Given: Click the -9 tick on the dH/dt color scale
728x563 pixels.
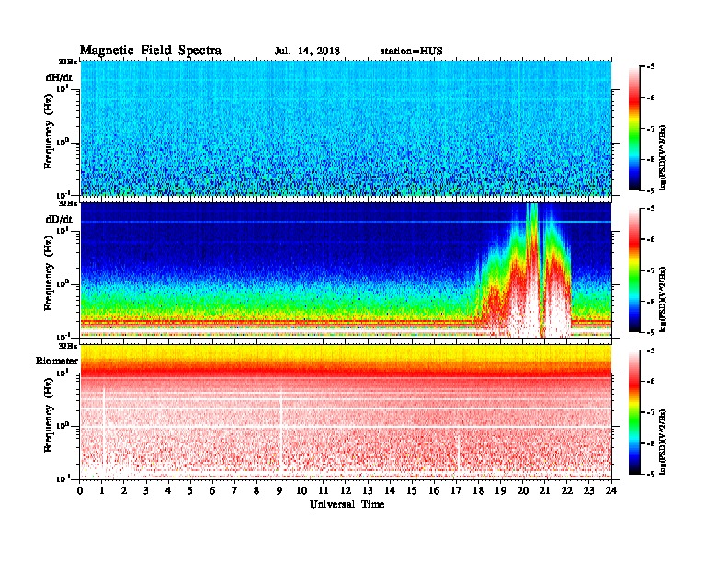Looking at the screenshot, I should [651, 190].
